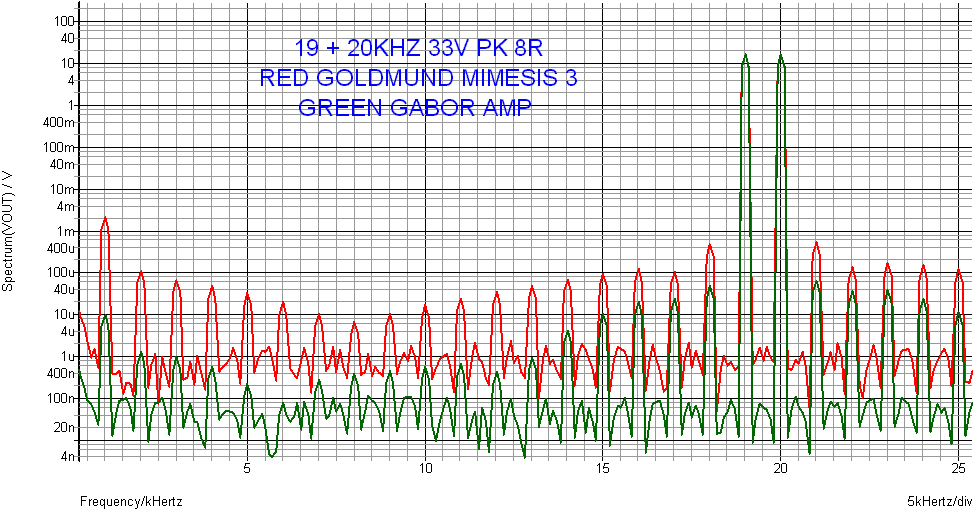The height and width of the screenshot is (509, 975).
Task: Click the red sideband peak at 21 kHz
Action: click(x=816, y=245)
